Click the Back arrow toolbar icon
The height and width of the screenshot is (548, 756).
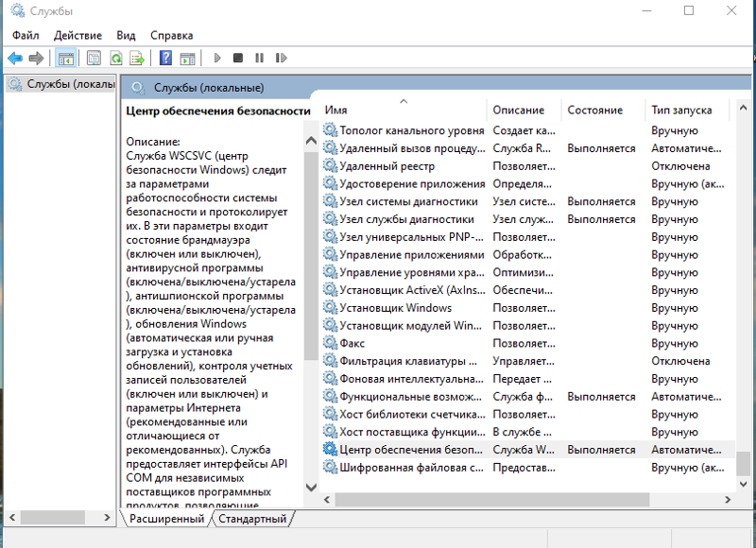point(15,59)
